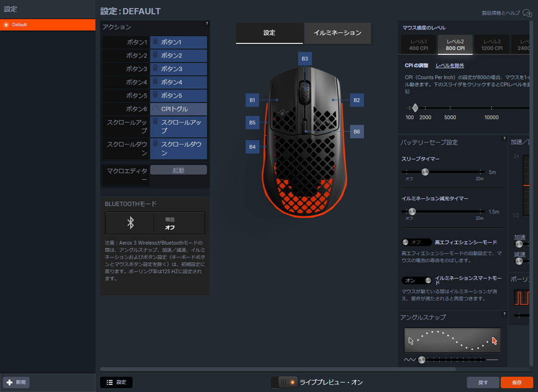
Task: Select Level 3 1200 CPI tab
Action: tap(492, 44)
